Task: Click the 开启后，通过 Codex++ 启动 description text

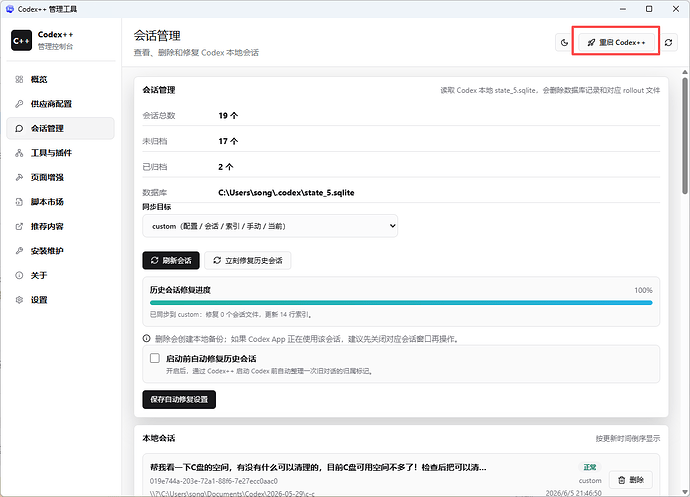Action: [x=269, y=371]
